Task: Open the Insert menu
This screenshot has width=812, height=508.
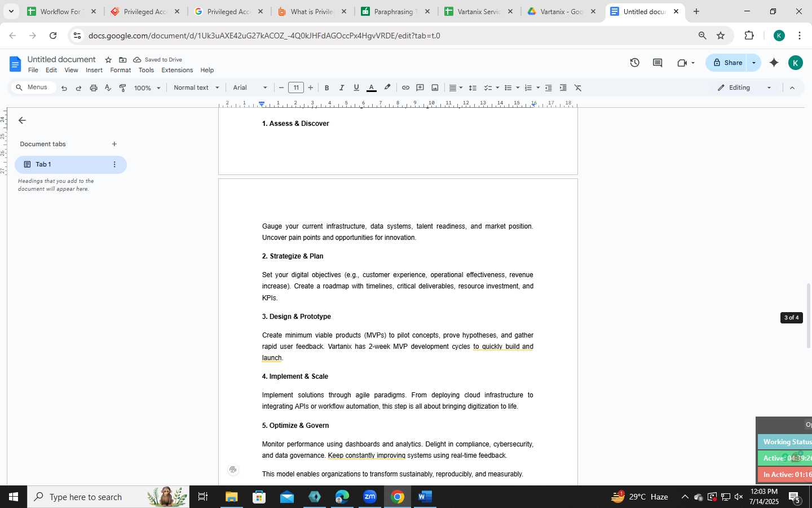Action: click(94, 71)
